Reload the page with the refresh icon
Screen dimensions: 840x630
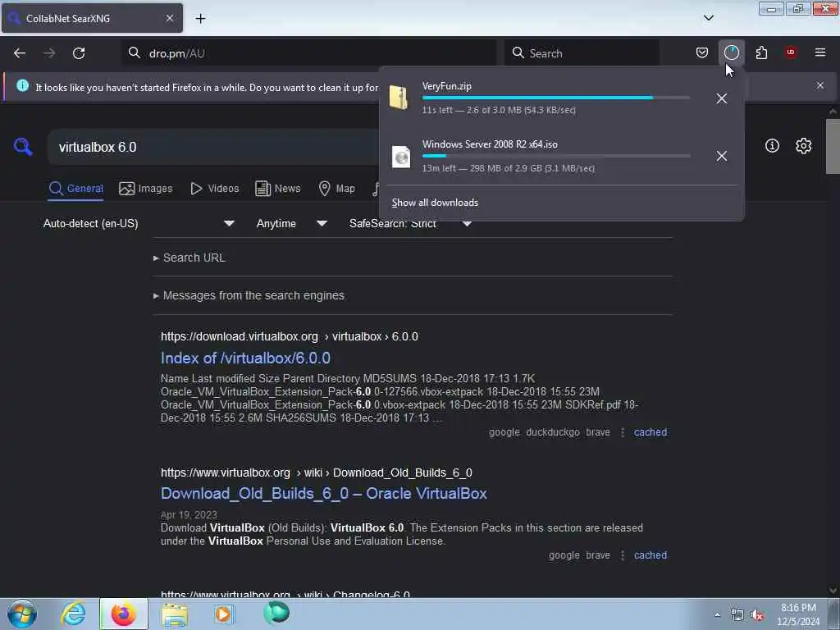pos(79,53)
